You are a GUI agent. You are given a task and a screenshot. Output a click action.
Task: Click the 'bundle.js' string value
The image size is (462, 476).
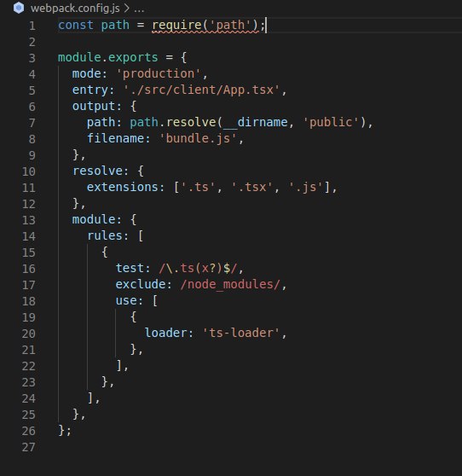click(x=198, y=139)
